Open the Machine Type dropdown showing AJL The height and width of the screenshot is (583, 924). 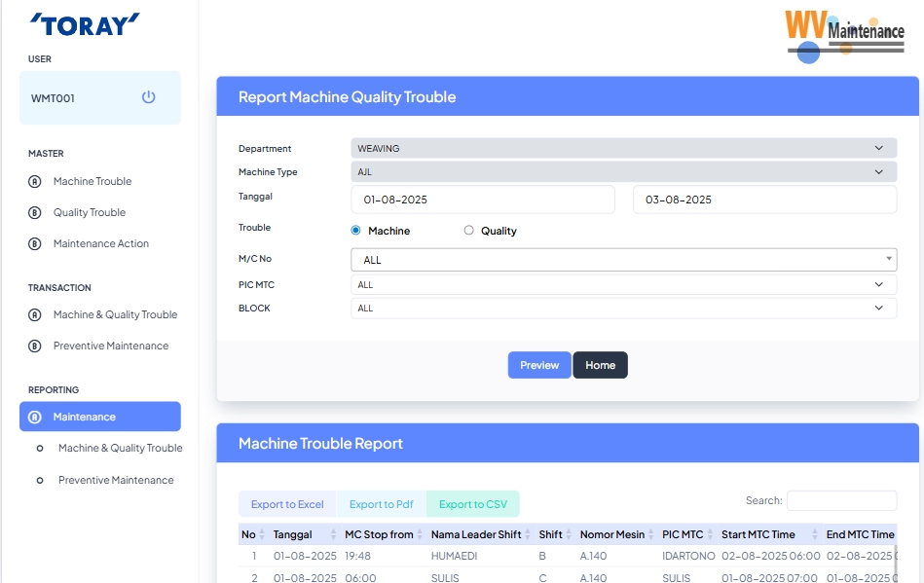click(x=623, y=171)
